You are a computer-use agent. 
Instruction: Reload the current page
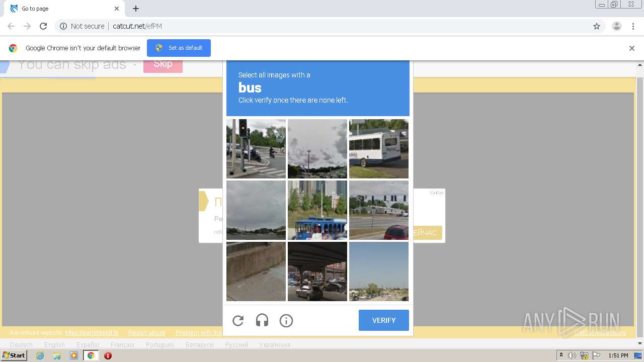click(x=43, y=26)
